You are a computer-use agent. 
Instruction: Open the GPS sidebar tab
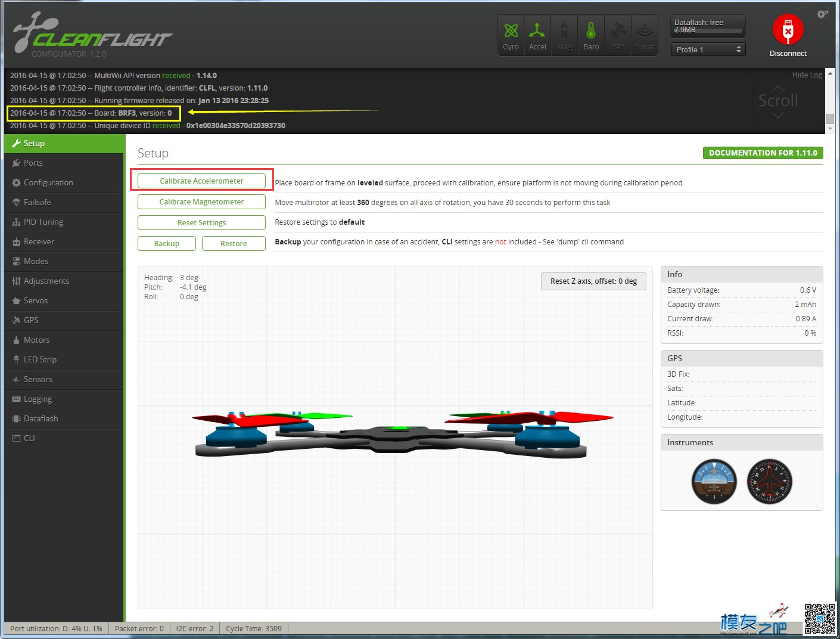(x=64, y=320)
